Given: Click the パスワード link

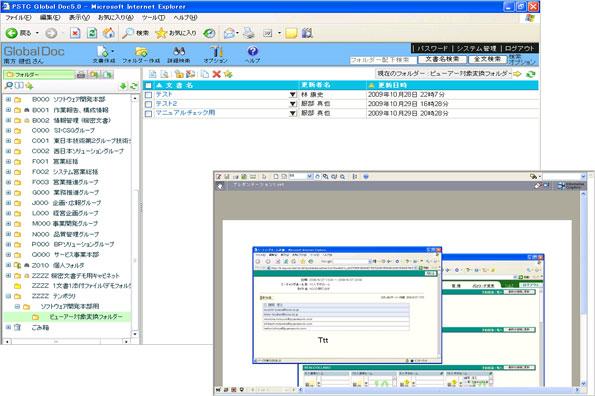Looking at the screenshot, I should (433, 49).
